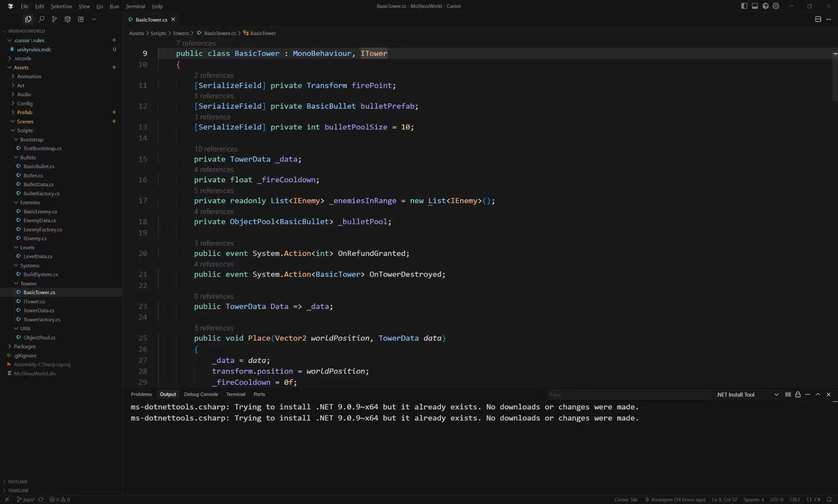The width and height of the screenshot is (838, 504).
Task: Toggle the primary sidebar visibility
Action: 744,6
